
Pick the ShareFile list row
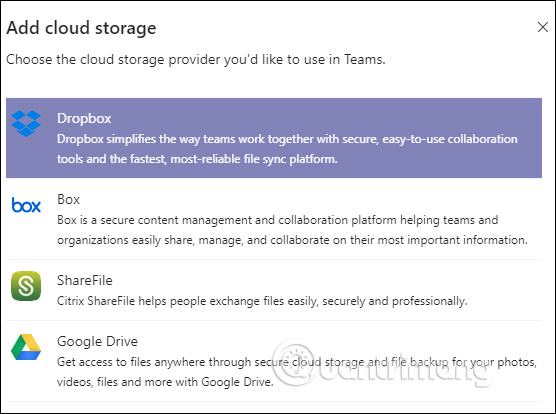tap(274, 290)
